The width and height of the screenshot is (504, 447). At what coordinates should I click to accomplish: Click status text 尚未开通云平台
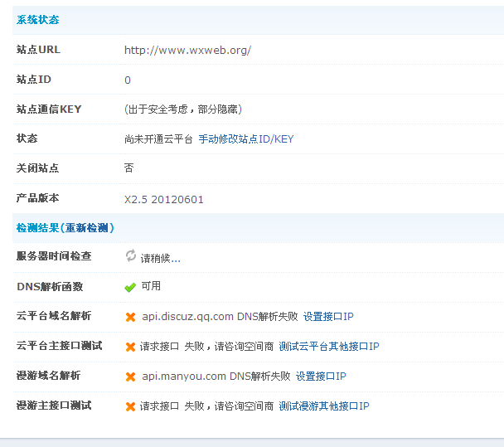[158, 139]
